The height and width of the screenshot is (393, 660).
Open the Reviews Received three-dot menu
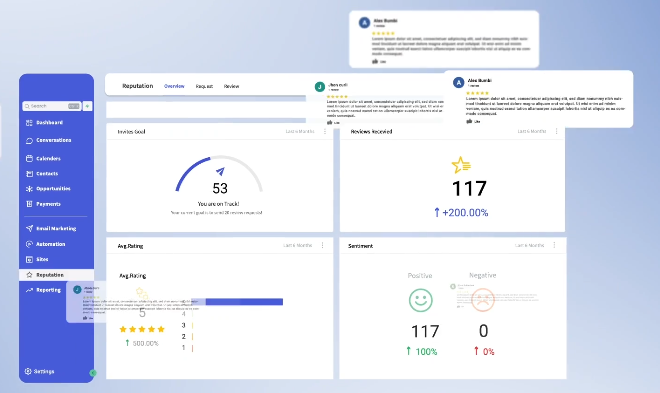556,131
